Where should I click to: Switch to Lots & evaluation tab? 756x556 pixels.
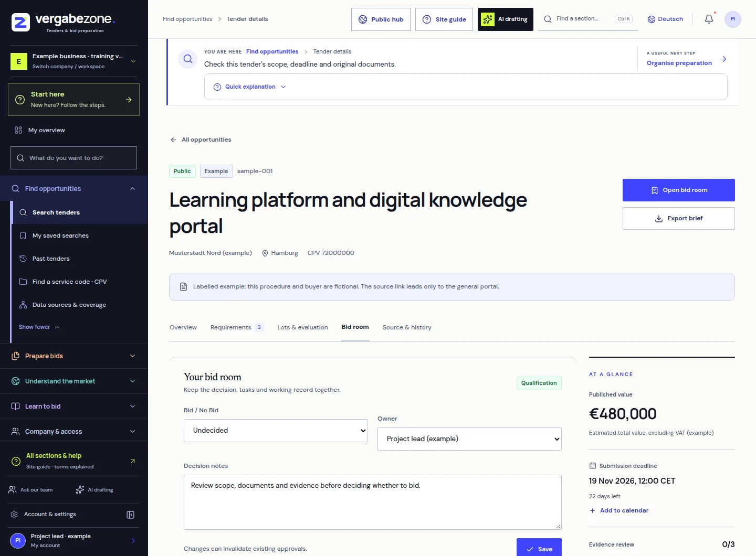(x=302, y=327)
